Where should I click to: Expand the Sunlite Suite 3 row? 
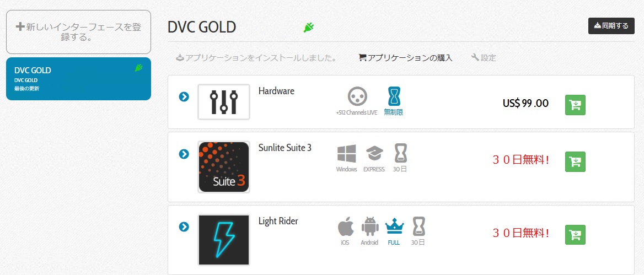click(x=184, y=154)
